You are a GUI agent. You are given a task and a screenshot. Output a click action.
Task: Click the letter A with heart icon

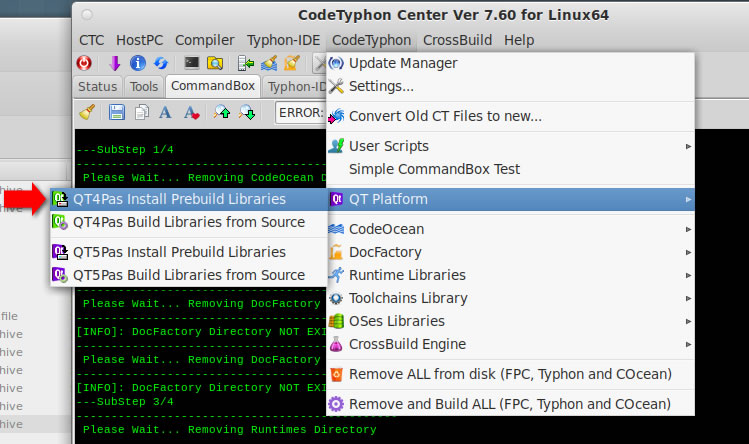[x=192, y=112]
